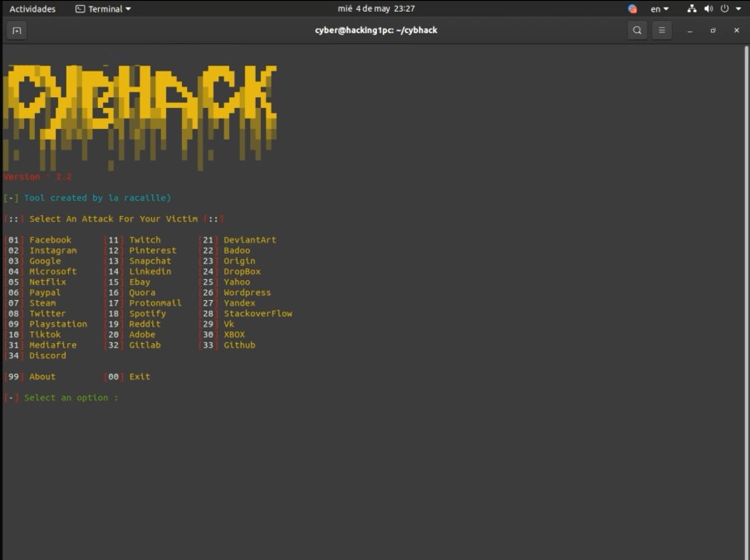Viewport: 750px width, 560px height.
Task: Open the clock showing mié 4 de may 23:27
Action: pos(376,8)
